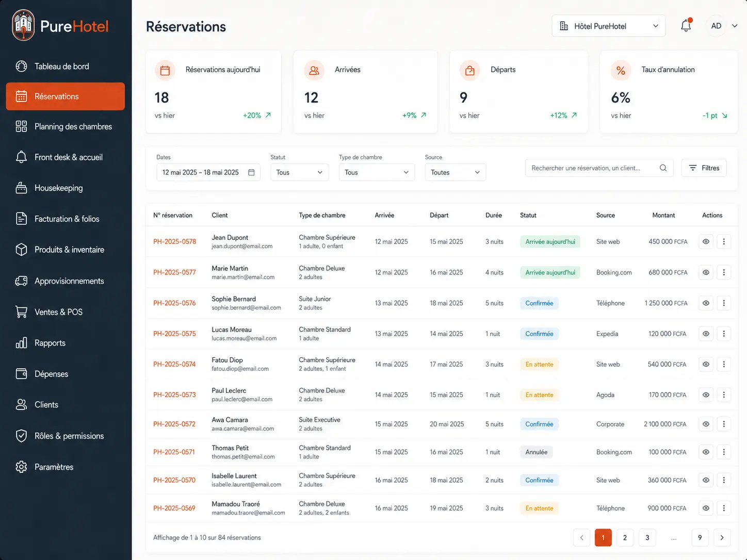The height and width of the screenshot is (560, 747).
Task: Go to page 2
Action: click(625, 537)
